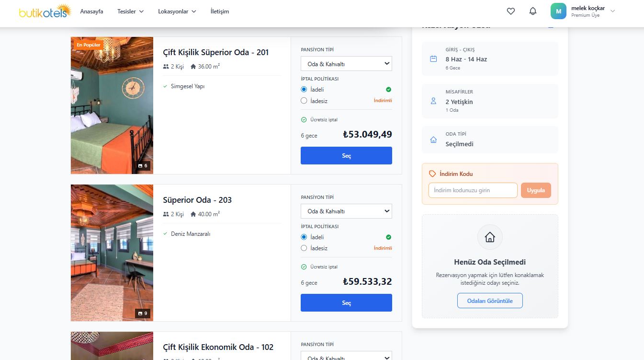
Task: Open notifications bell icon
Action: (x=533, y=11)
